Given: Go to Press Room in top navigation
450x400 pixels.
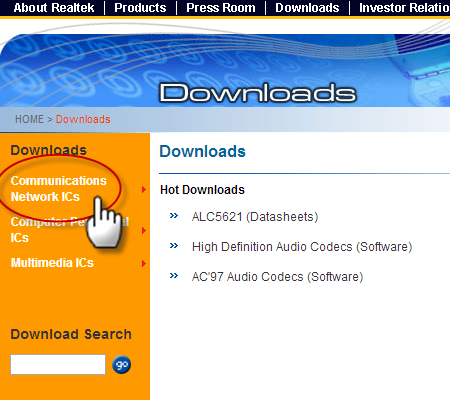Looking at the screenshot, I should [x=221, y=8].
